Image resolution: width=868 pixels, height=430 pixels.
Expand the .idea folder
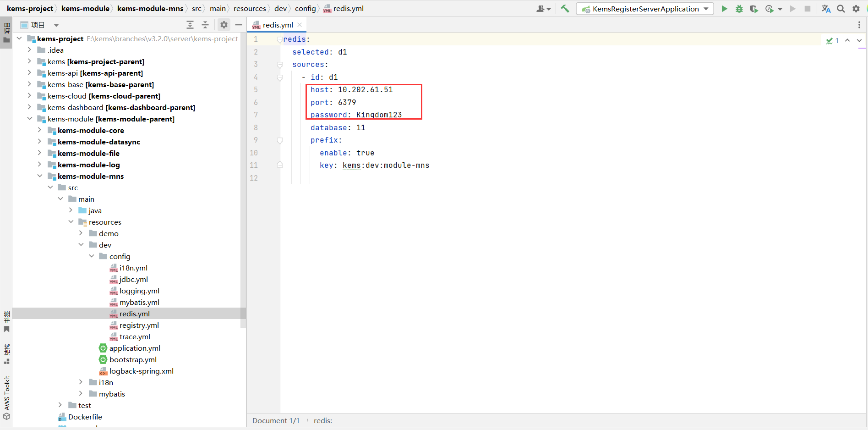pyautogui.click(x=29, y=50)
